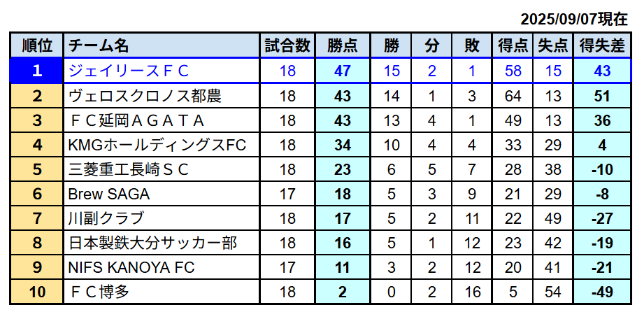Screen dimensions: 644x319
Task: Choose 日本製鉄大分サッカー部 row
Action: [320, 243]
